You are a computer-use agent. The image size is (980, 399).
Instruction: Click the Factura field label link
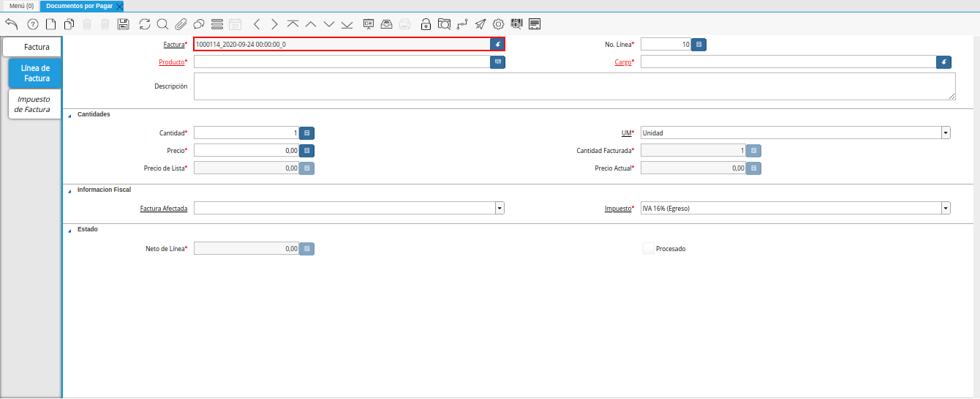coord(174,45)
